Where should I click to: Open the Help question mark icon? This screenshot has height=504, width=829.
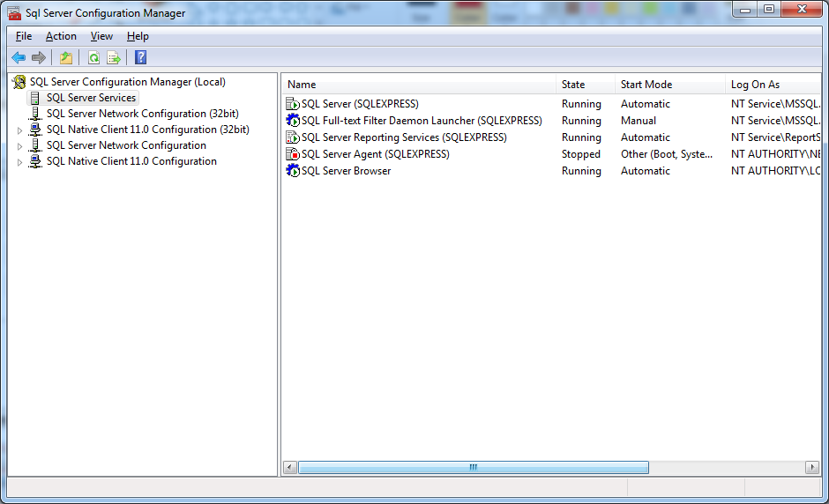tap(140, 57)
